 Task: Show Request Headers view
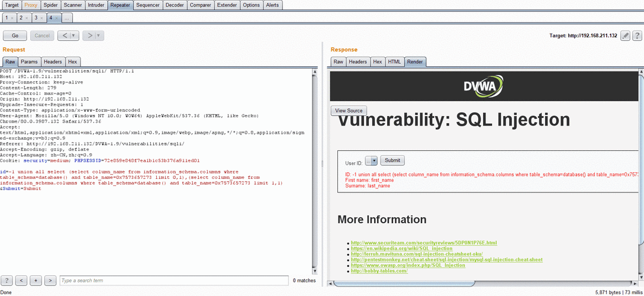point(53,62)
